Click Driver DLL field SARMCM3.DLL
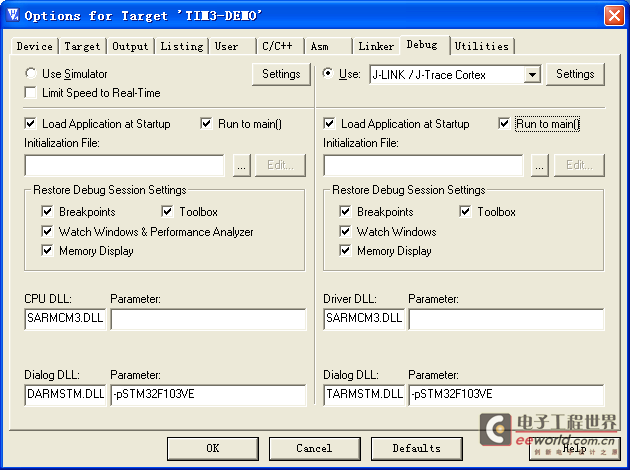The width and height of the screenshot is (630, 470). click(x=364, y=319)
